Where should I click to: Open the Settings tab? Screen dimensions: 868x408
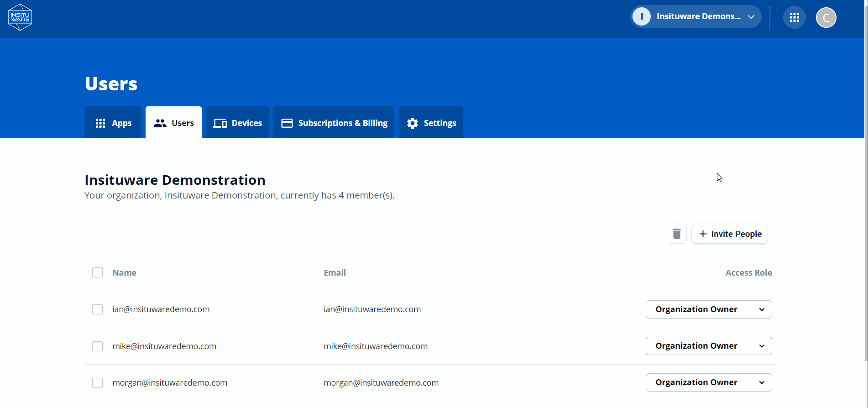pos(431,123)
